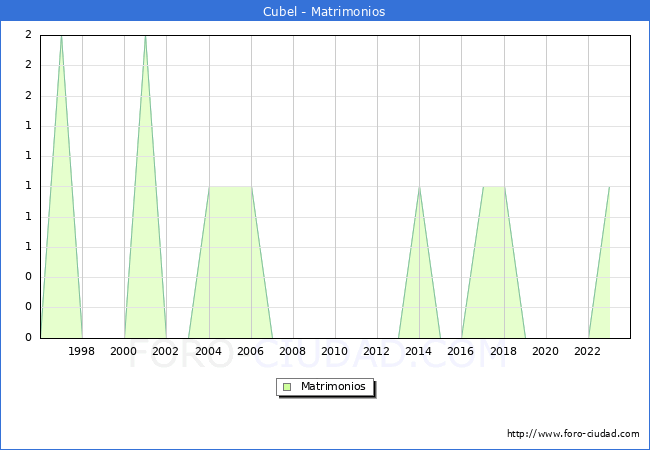Select the 1998 x-axis label

pyautogui.click(x=82, y=351)
